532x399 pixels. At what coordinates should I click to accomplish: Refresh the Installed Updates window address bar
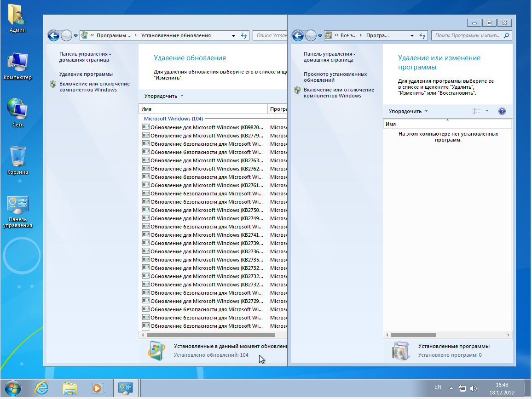[244, 35]
